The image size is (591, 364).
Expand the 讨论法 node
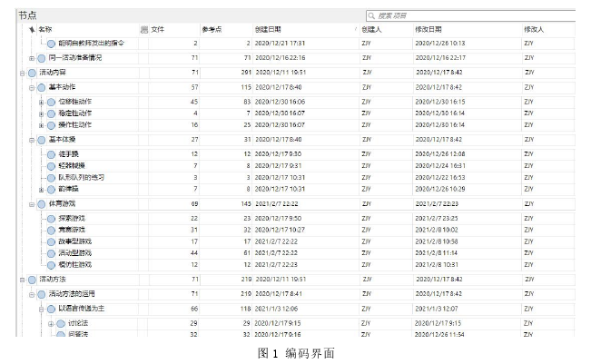tap(51, 324)
